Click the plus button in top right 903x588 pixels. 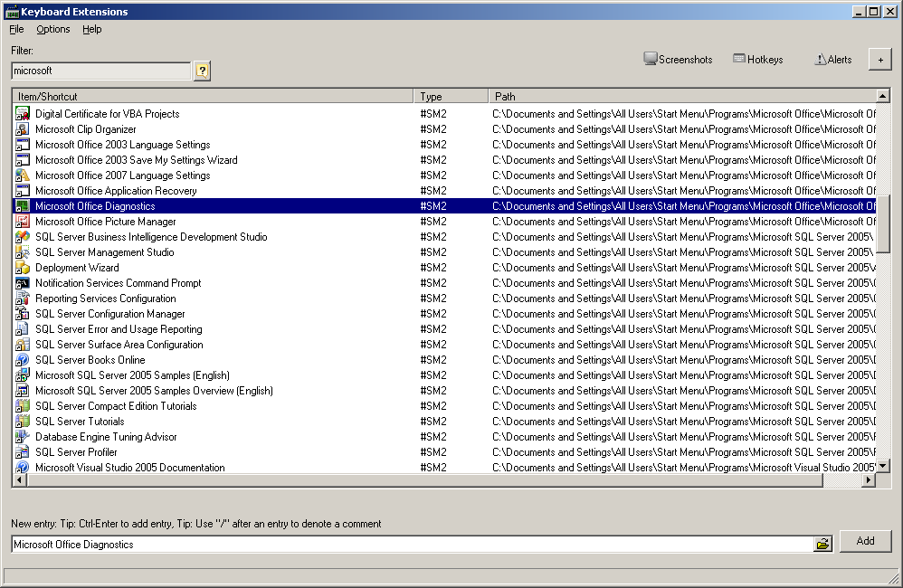(879, 60)
